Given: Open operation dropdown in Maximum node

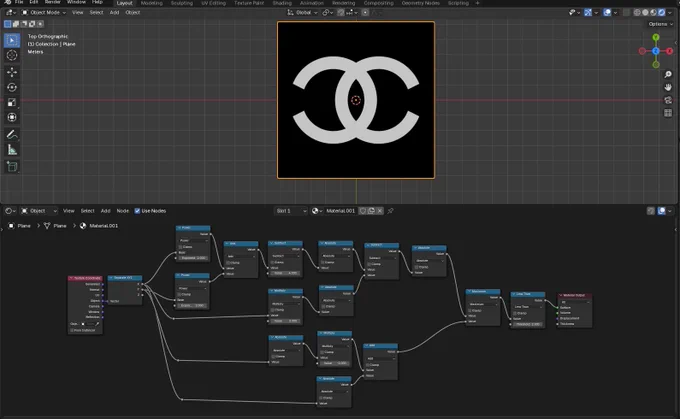Looking at the screenshot, I should [483, 304].
